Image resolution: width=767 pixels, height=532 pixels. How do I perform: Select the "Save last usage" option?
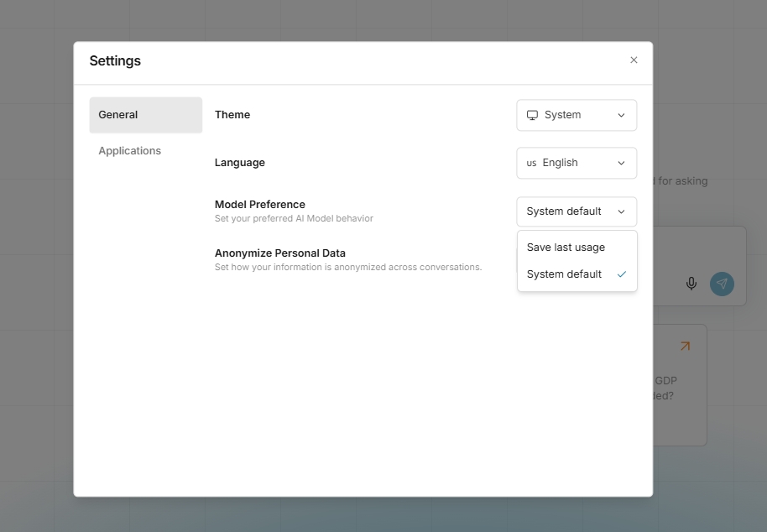tap(566, 248)
